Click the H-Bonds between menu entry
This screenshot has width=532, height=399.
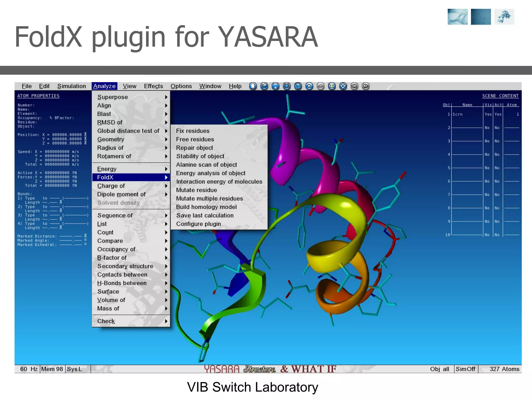pos(122,283)
